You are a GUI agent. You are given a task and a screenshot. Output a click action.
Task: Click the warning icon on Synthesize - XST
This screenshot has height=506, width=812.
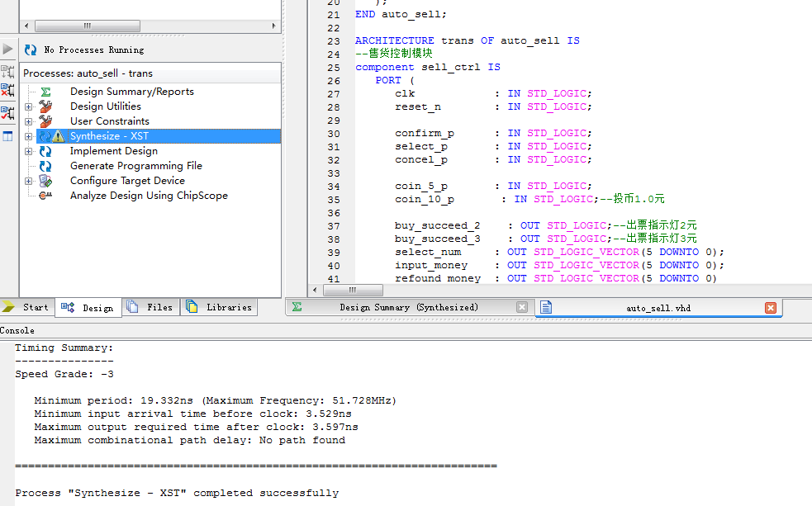tap(58, 136)
